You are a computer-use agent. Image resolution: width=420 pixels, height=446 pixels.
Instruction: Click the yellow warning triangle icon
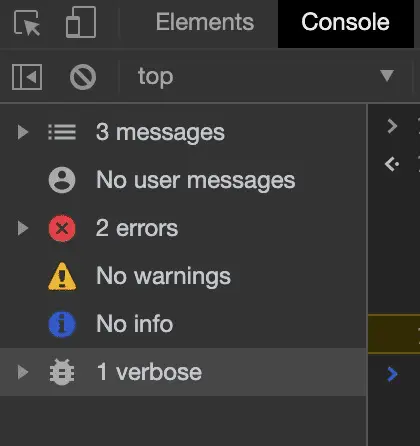click(x=62, y=276)
